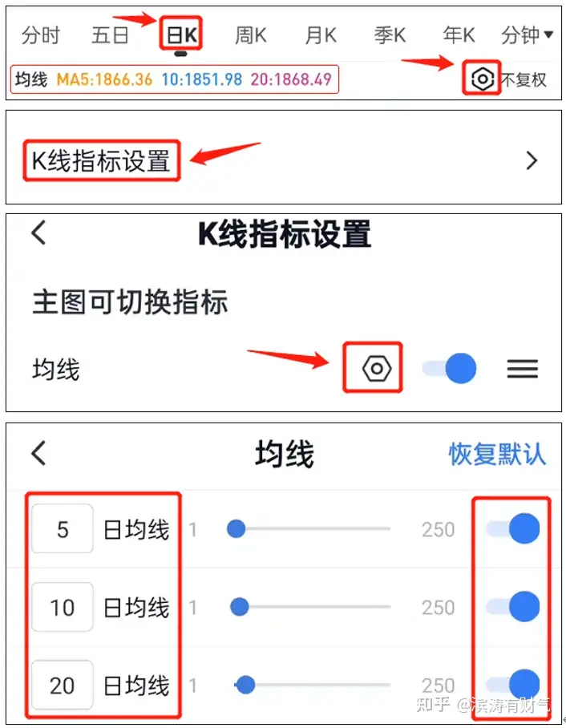The image size is (566, 728).
Task: Expand the K线指标设置 row chevron
Action: click(532, 160)
